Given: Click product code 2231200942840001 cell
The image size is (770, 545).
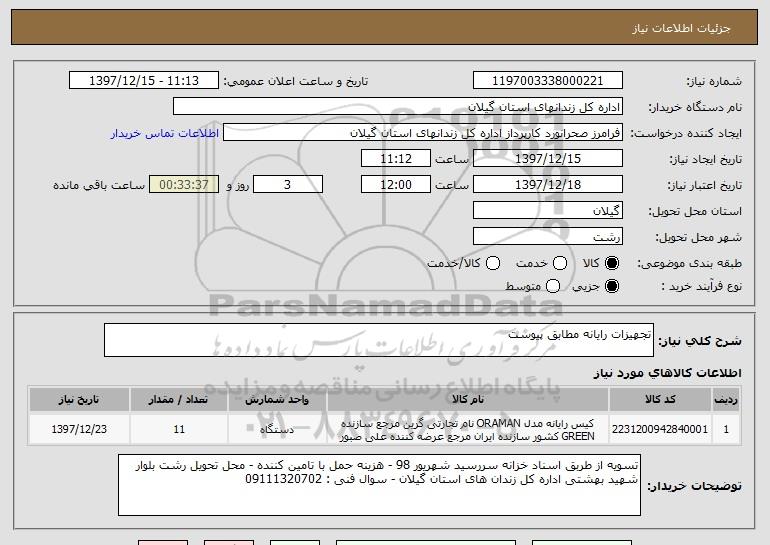Looking at the screenshot, I should click(660, 429).
